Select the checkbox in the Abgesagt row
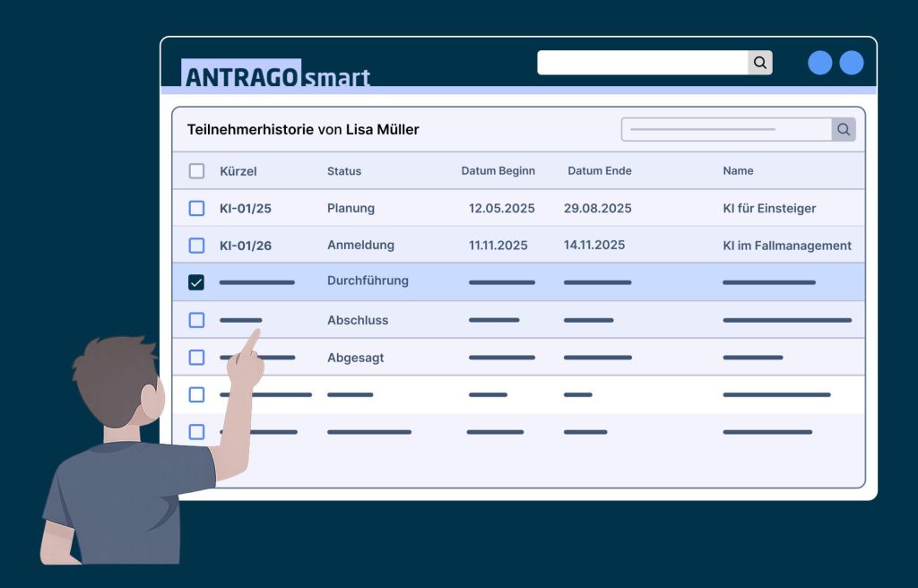Screen dimensions: 918x588 (196, 358)
